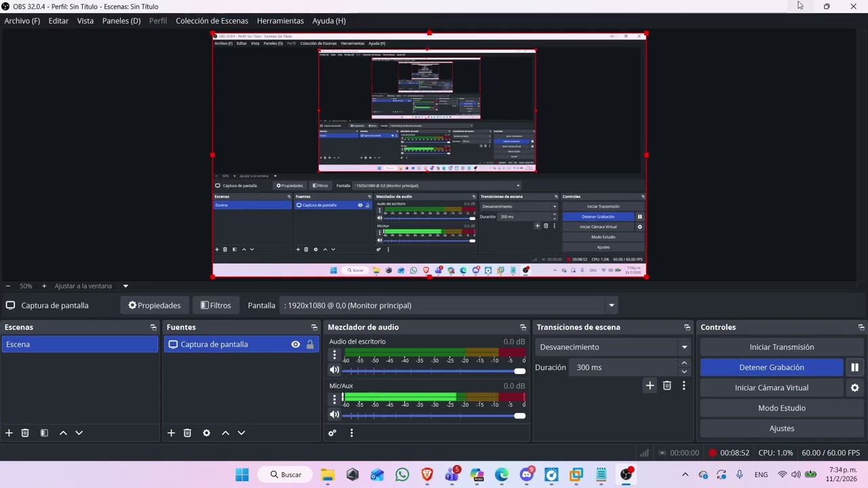Open the Herramientas menu
Viewport: 868px width, 488px height.
pos(280,21)
